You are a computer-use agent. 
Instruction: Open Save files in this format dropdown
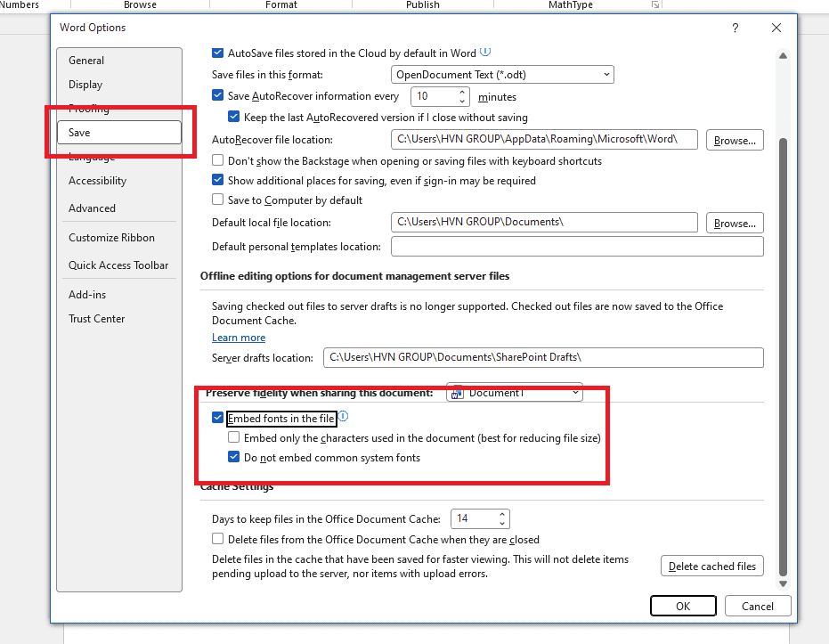tap(502, 75)
